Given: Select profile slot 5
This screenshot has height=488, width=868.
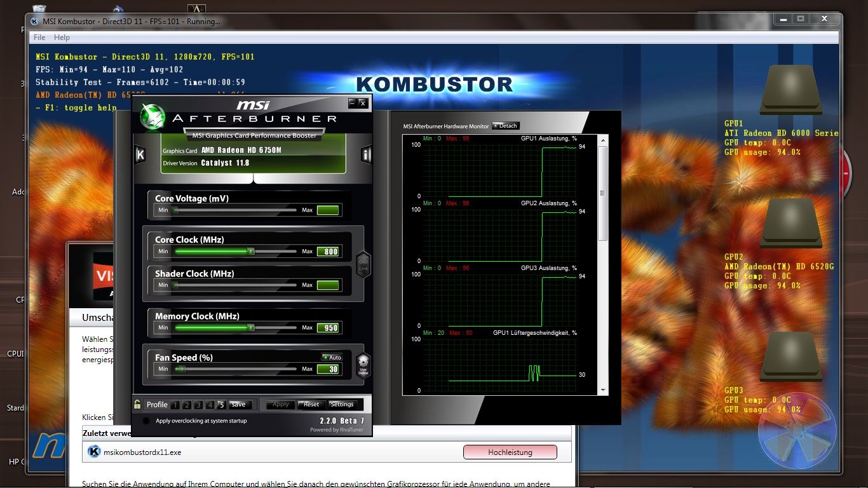Looking at the screenshot, I should click(221, 405).
